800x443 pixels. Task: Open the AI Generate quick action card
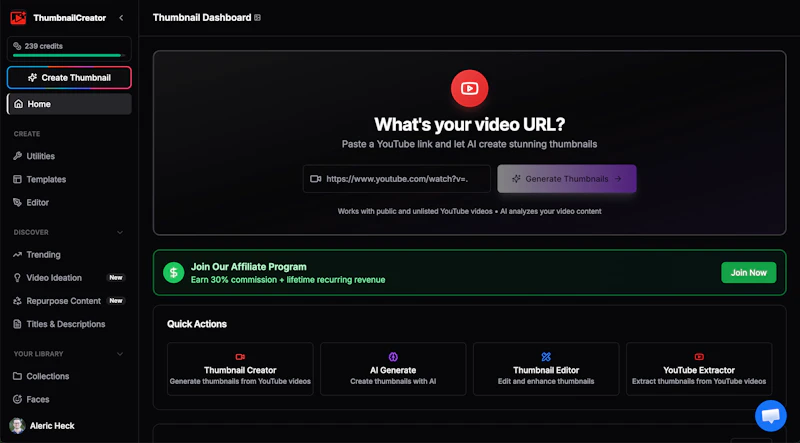[393, 369]
